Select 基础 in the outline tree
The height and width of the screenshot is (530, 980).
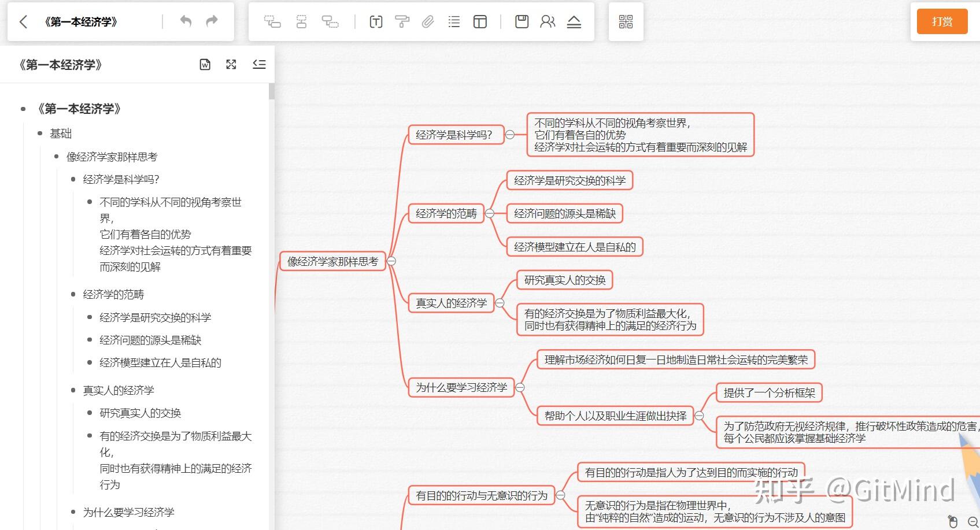61,134
